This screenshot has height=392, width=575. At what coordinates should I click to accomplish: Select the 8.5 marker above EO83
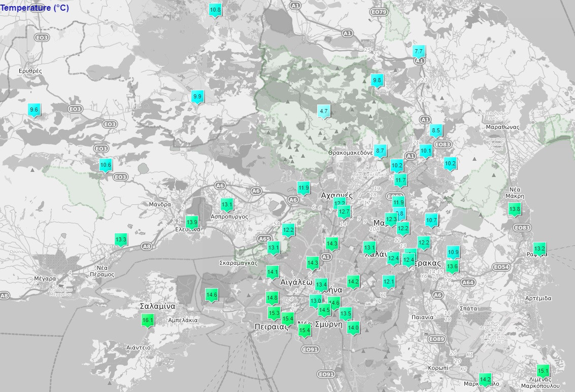pyautogui.click(x=436, y=130)
